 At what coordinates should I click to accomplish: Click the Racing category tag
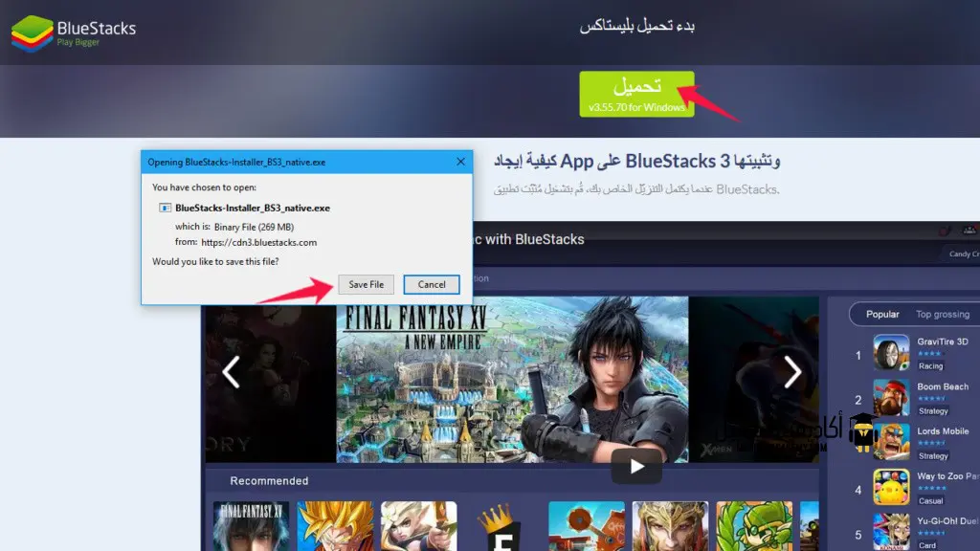click(930, 366)
